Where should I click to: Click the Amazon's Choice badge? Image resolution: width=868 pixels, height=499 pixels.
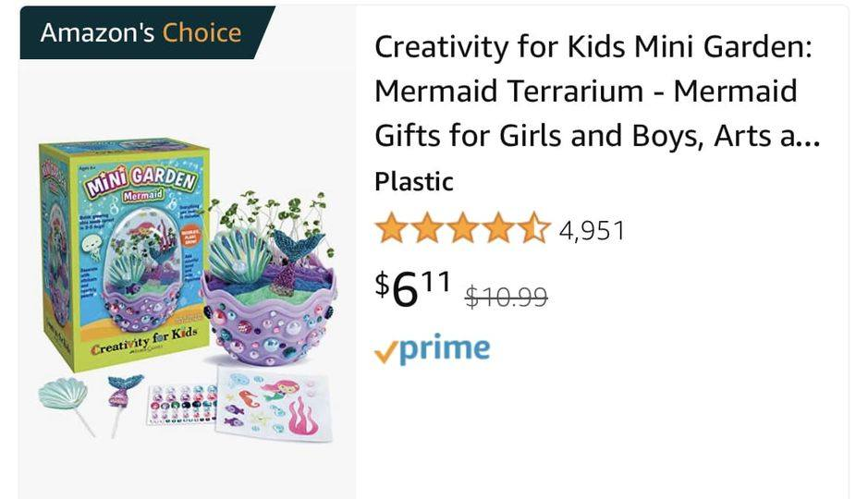coord(141,33)
